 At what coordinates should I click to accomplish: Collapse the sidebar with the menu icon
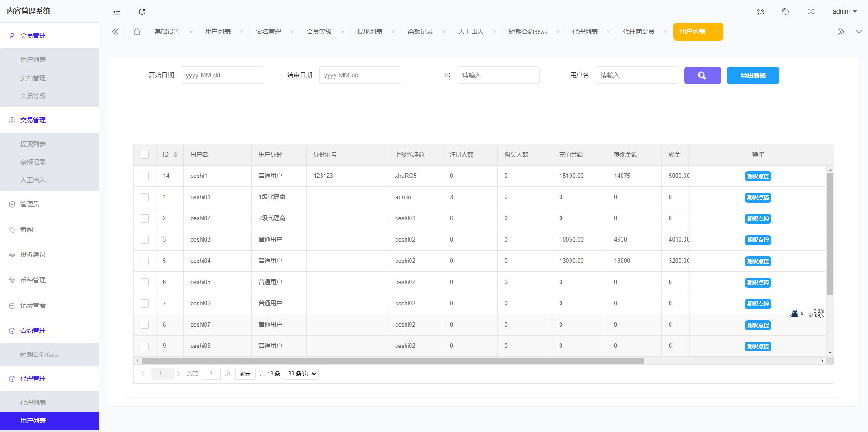point(117,12)
